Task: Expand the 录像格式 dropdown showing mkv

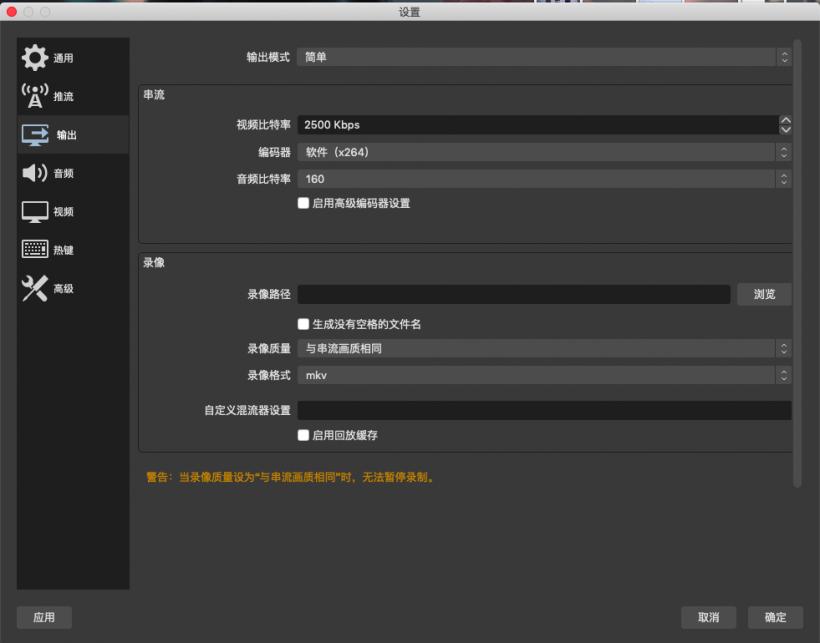Action: point(543,375)
